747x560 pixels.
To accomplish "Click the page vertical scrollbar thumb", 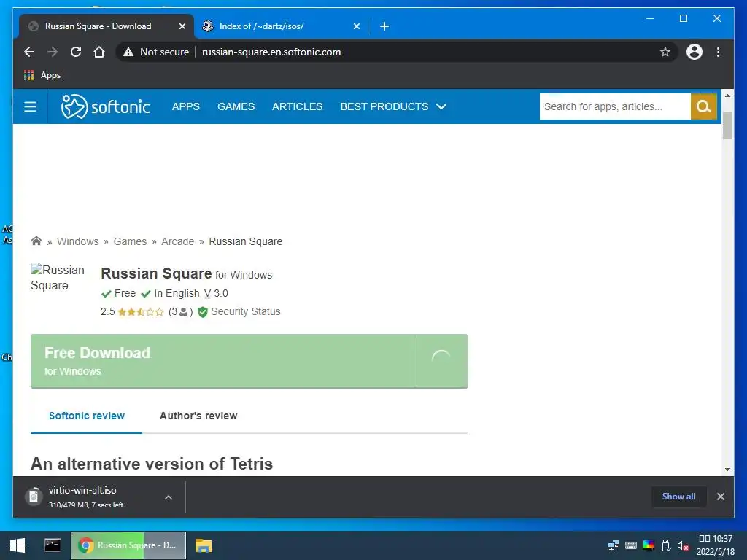I will pos(727,125).
